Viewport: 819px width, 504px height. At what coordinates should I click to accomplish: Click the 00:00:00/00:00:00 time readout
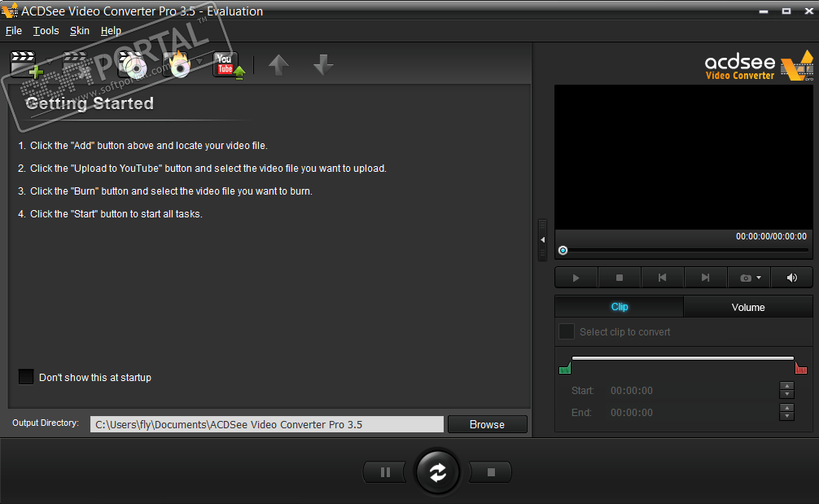point(771,237)
